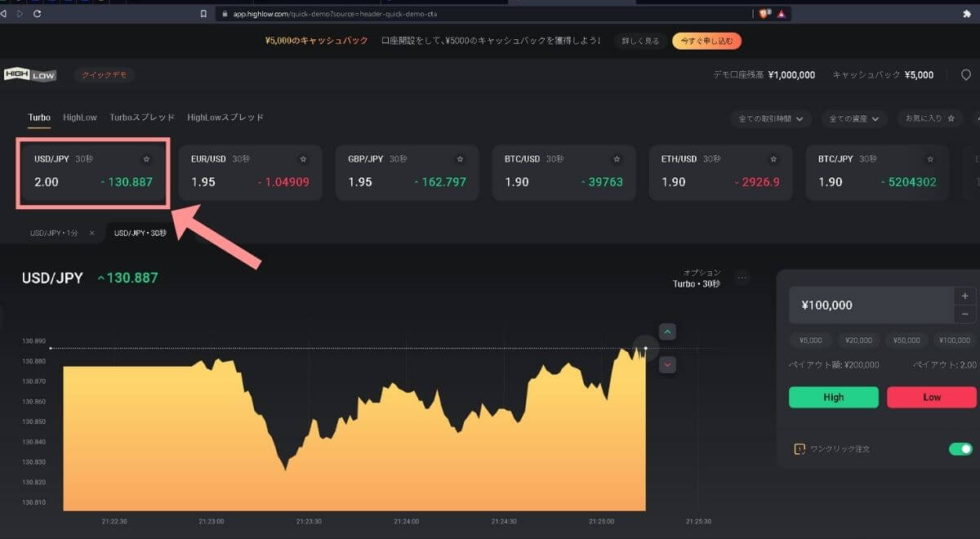The image size is (980, 539).
Task: Click the キャッシュバック ¥5,000 header amount
Action: click(x=883, y=75)
